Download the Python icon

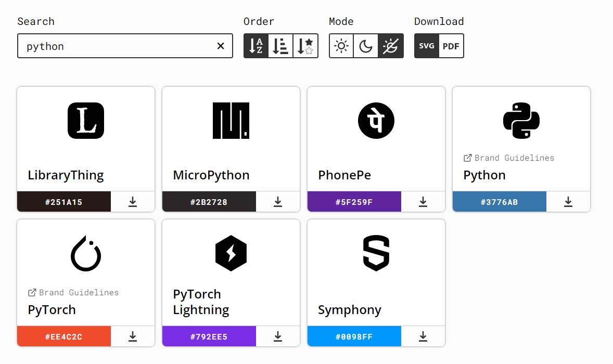(568, 202)
